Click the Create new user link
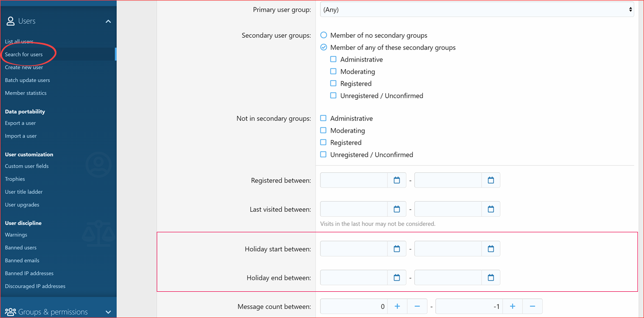Screen dimensions: 644x318 pyautogui.click(x=24, y=67)
